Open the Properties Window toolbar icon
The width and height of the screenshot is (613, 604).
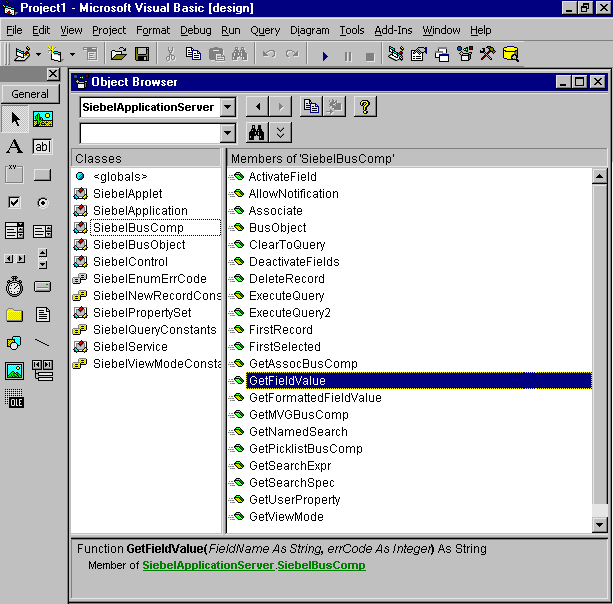[x=419, y=54]
